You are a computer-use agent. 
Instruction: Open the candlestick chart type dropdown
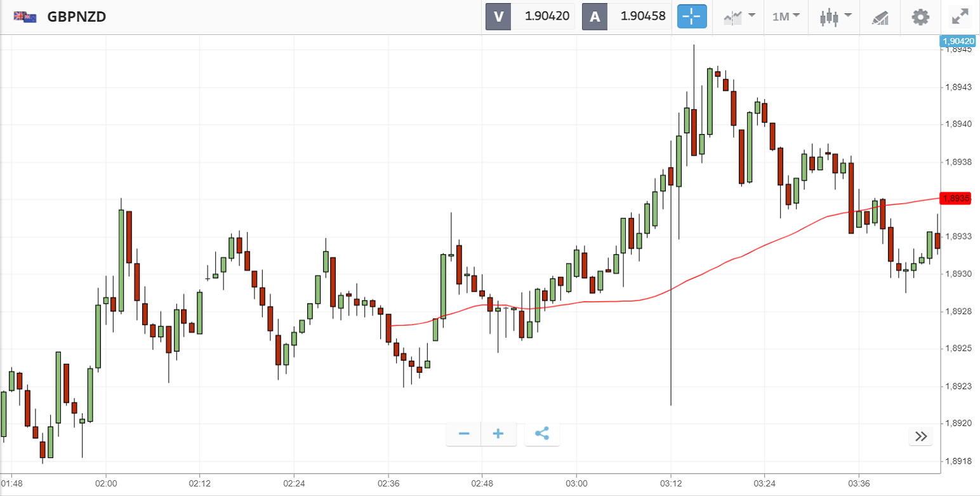pyautogui.click(x=833, y=17)
